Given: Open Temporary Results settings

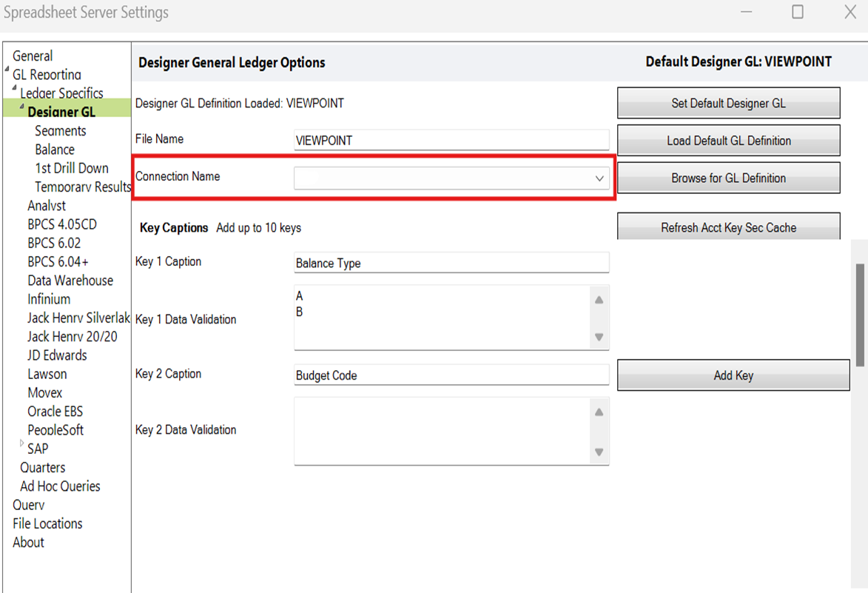Looking at the screenshot, I should (83, 187).
